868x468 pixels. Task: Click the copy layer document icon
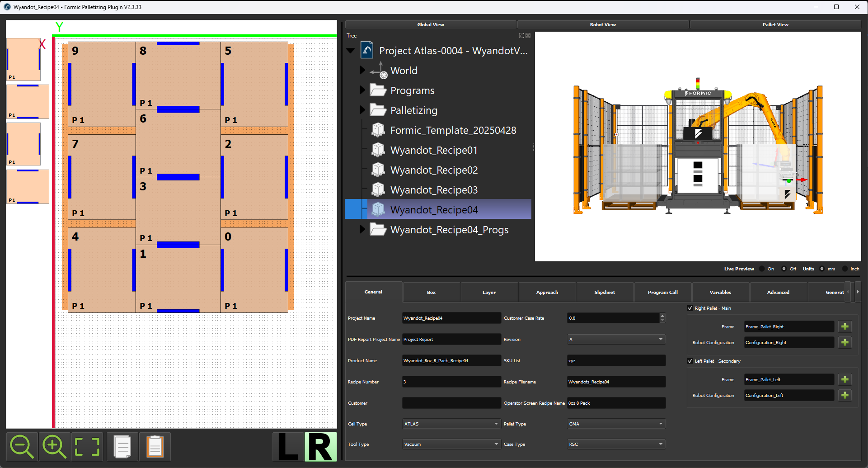click(122, 447)
